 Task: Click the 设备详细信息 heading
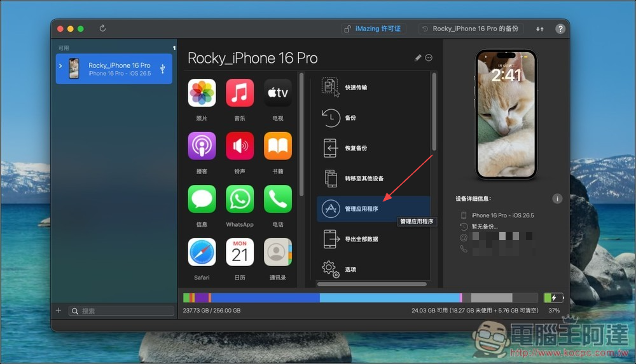pyautogui.click(x=473, y=199)
